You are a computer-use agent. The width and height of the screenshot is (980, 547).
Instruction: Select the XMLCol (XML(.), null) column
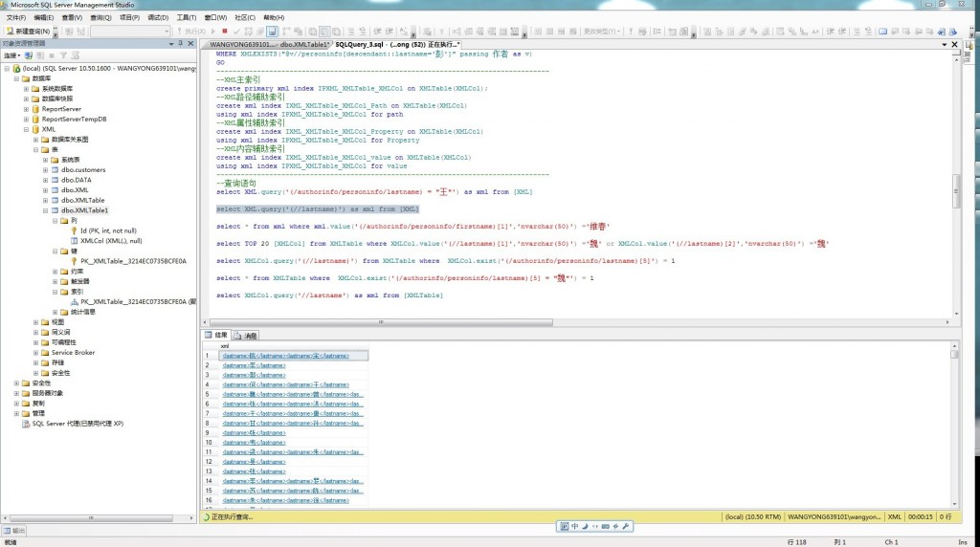click(x=111, y=240)
